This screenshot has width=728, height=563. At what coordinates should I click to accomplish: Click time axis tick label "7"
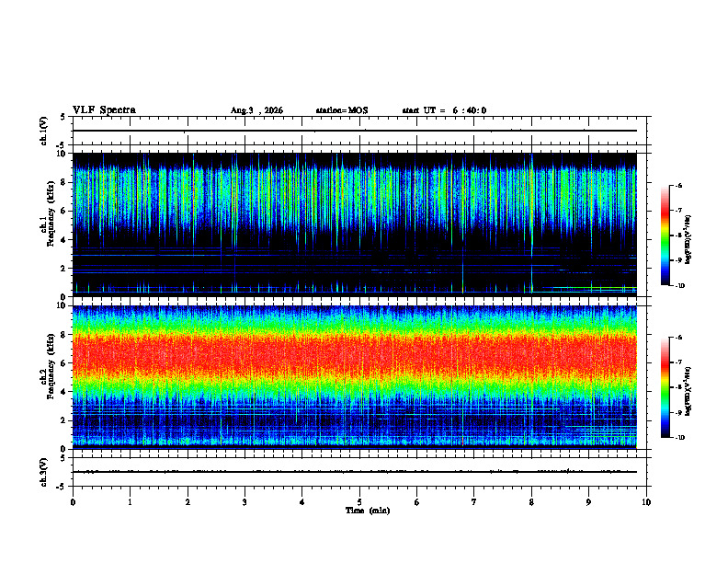[474, 502]
